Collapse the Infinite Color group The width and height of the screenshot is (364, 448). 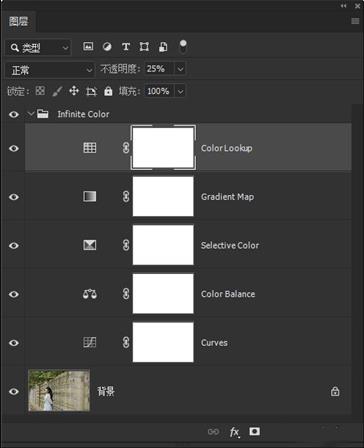[31, 114]
